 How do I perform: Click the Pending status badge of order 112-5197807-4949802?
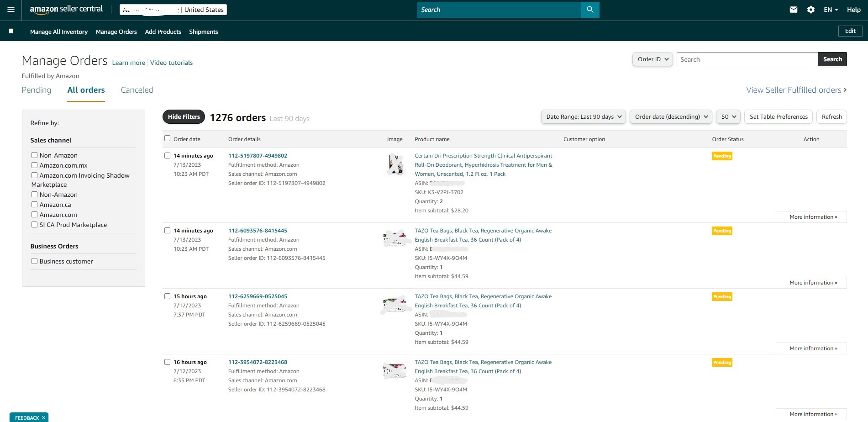coord(722,156)
